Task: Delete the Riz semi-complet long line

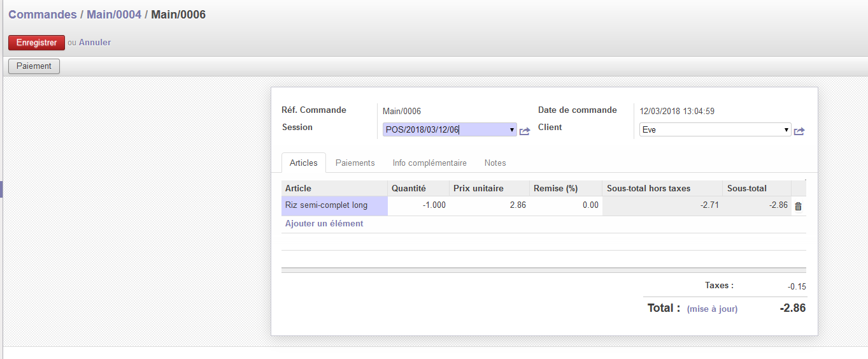Action: (x=798, y=206)
